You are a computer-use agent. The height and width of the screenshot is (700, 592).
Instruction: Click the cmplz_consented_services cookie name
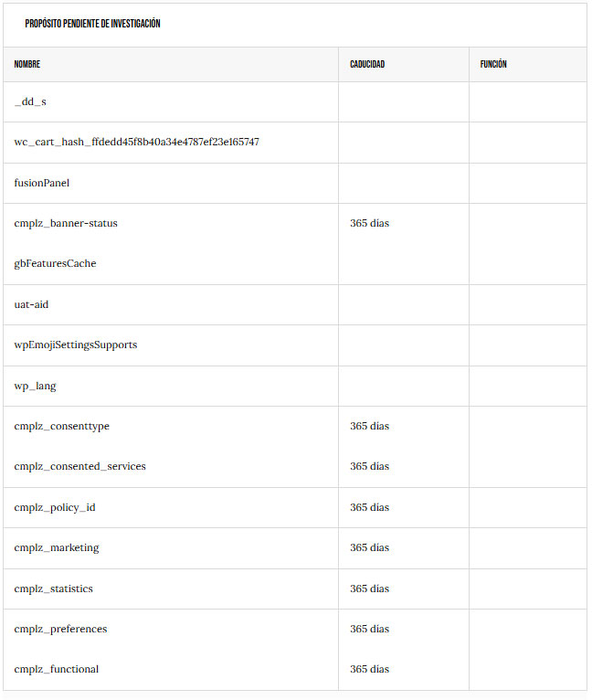(80, 466)
